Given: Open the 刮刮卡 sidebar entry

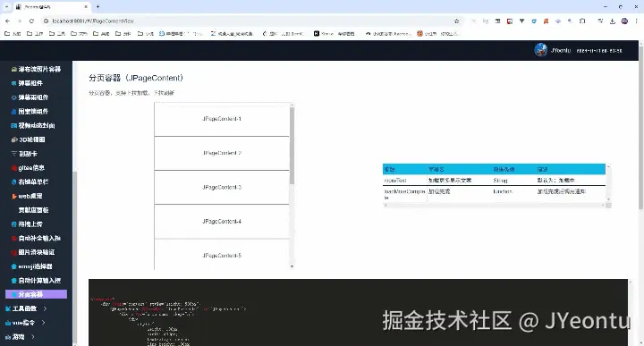Looking at the screenshot, I should coord(24,154).
